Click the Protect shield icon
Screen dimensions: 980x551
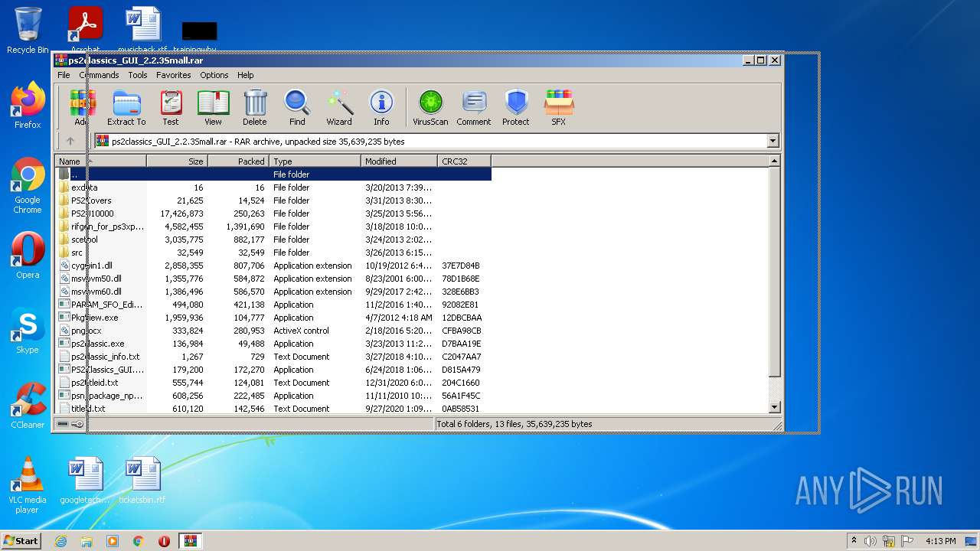516,108
